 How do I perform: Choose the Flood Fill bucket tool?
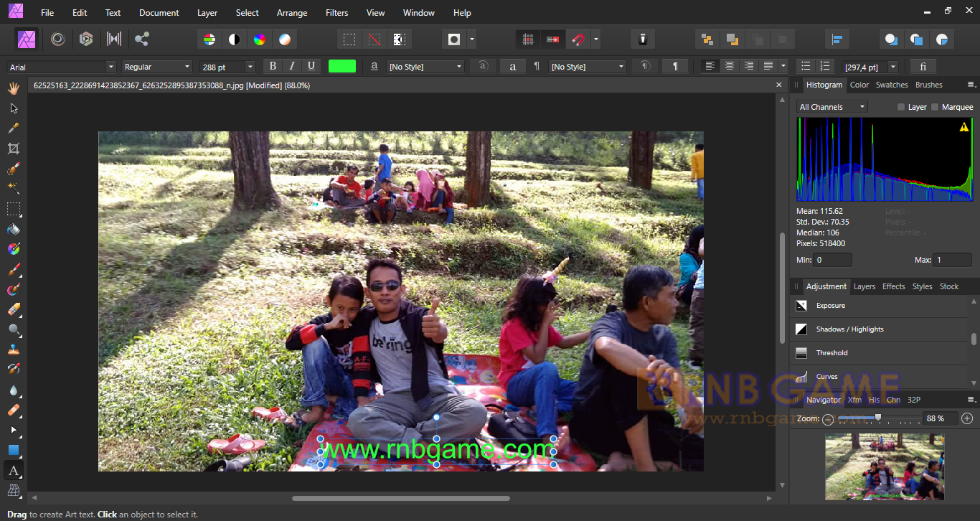pos(14,230)
